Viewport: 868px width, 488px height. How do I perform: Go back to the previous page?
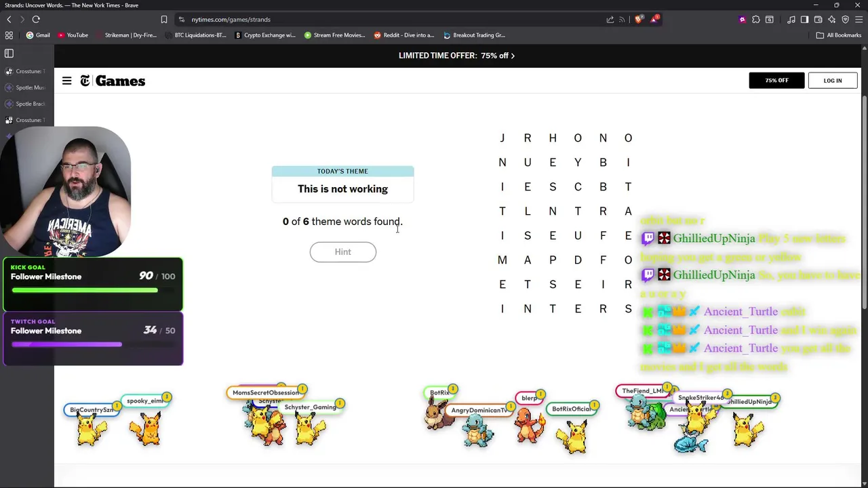coord(9,20)
